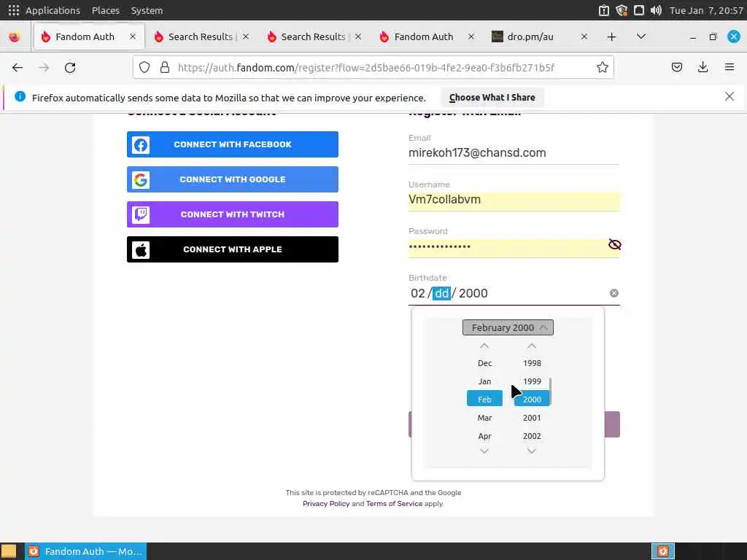Click the volume icon in system tray
Screen dimensions: 747x560
tap(656, 10)
